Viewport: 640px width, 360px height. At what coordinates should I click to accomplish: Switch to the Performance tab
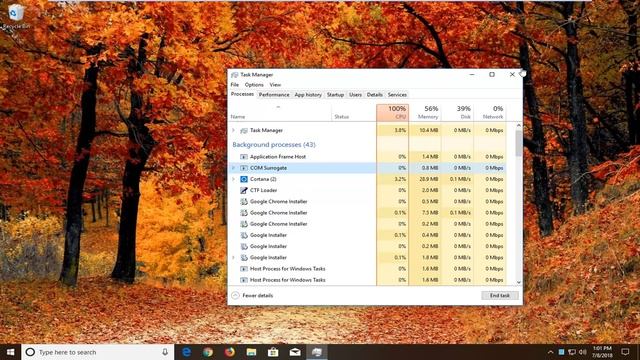click(x=274, y=95)
